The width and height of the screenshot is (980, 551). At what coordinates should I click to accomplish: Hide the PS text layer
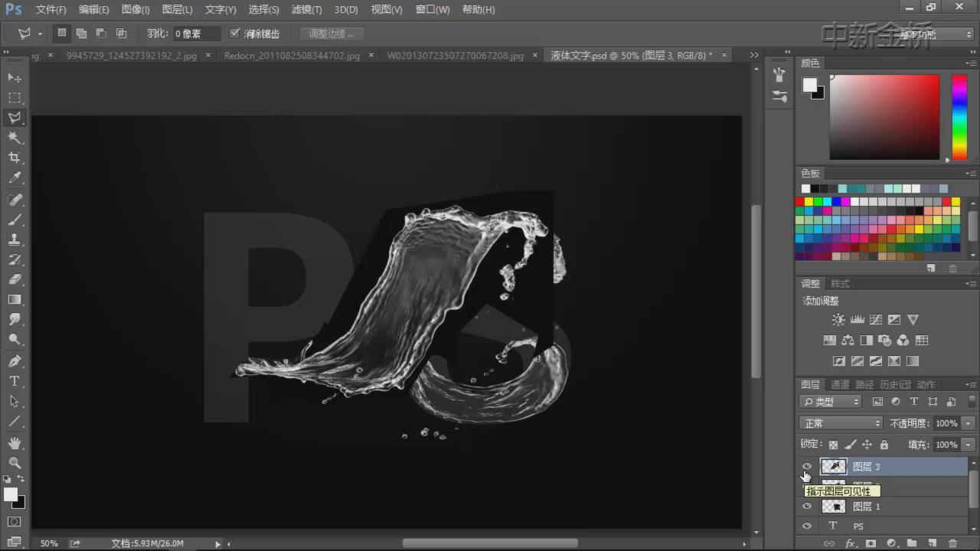pyautogui.click(x=807, y=527)
